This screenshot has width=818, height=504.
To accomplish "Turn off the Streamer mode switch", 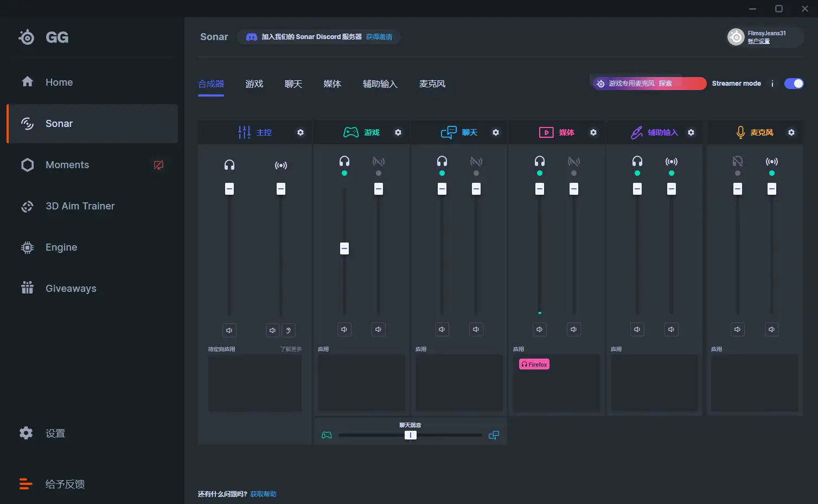I will tap(794, 84).
